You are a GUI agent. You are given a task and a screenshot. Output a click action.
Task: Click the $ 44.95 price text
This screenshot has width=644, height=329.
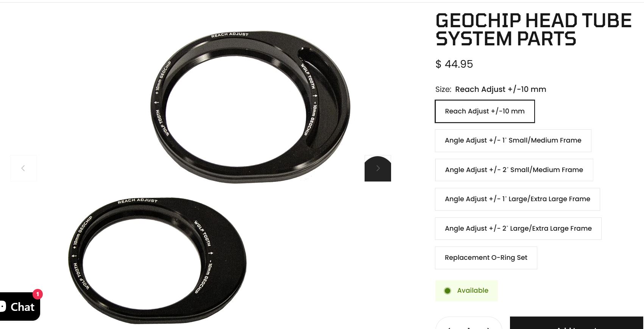(x=454, y=64)
